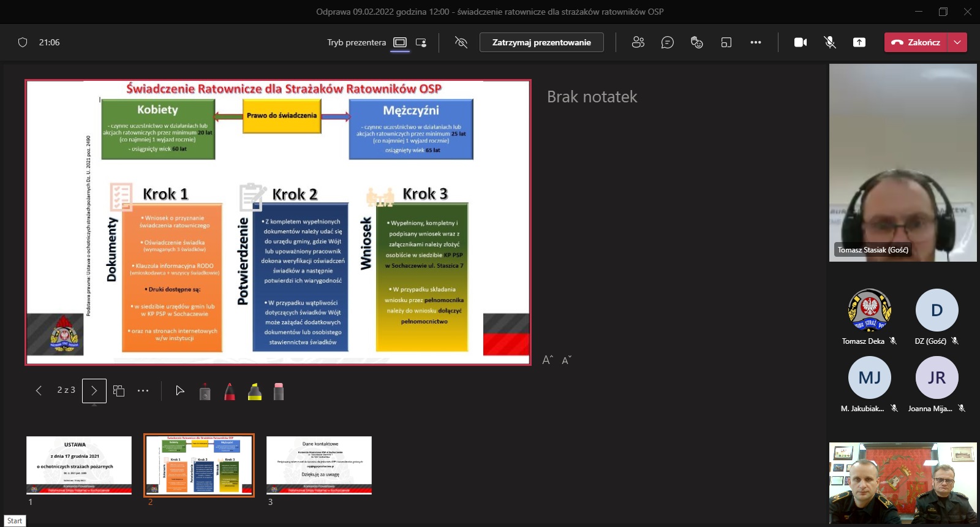The width and height of the screenshot is (980, 527).
Task: Select the eraser tool
Action: click(x=279, y=392)
